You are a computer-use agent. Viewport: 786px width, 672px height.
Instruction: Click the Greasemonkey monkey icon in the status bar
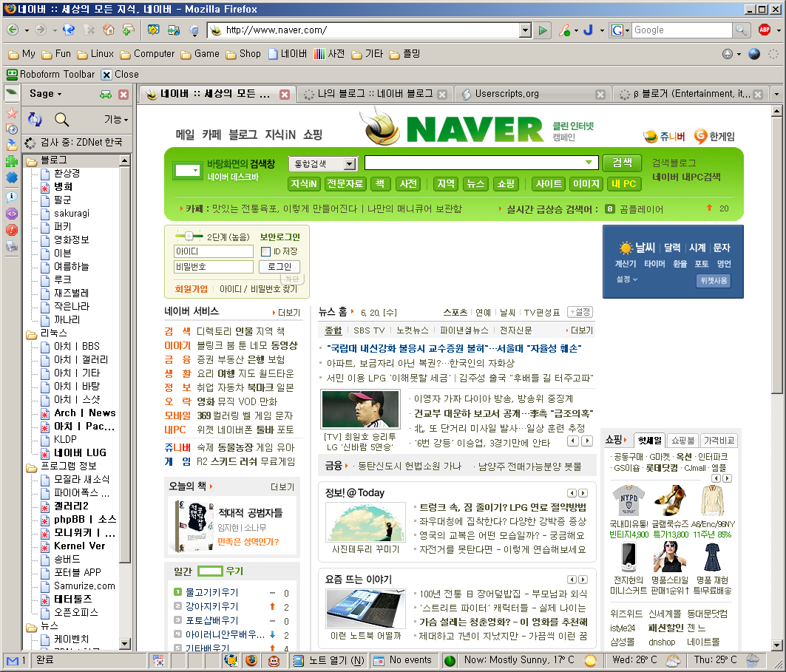(274, 660)
